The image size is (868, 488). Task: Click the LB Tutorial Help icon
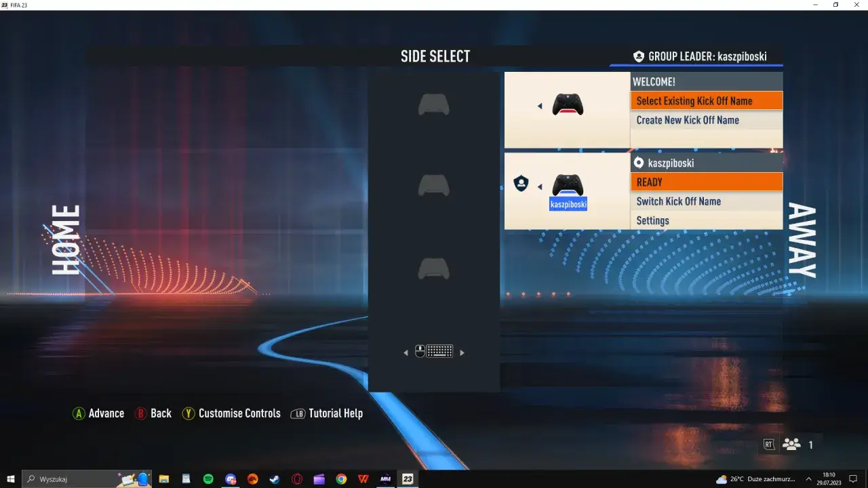coord(298,413)
